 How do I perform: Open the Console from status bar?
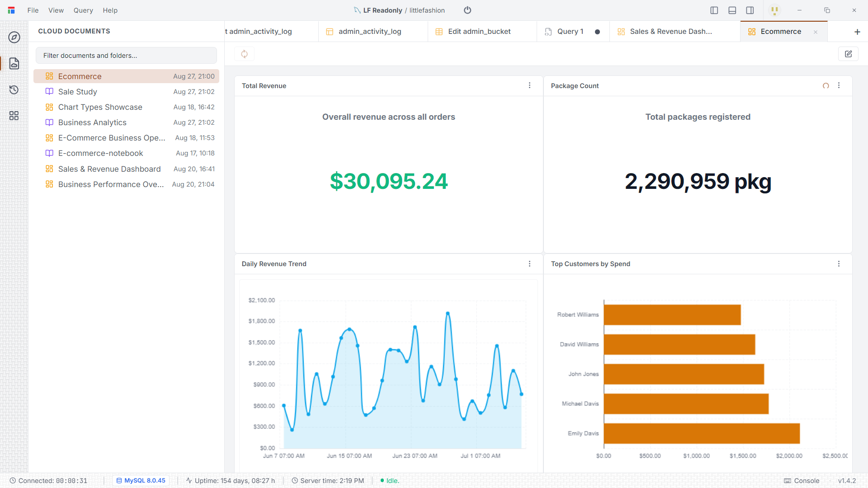[x=802, y=481]
